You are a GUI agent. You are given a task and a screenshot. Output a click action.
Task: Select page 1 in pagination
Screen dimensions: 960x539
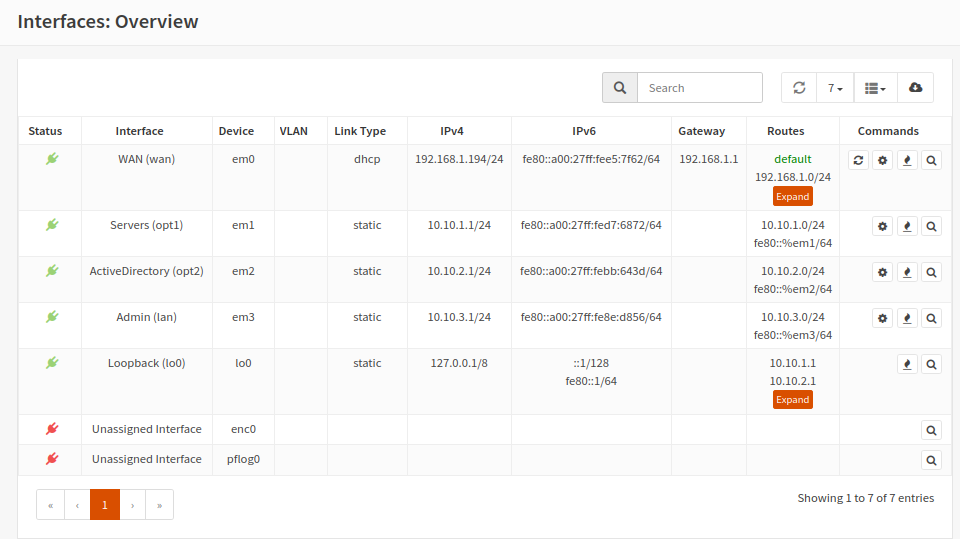tap(105, 505)
